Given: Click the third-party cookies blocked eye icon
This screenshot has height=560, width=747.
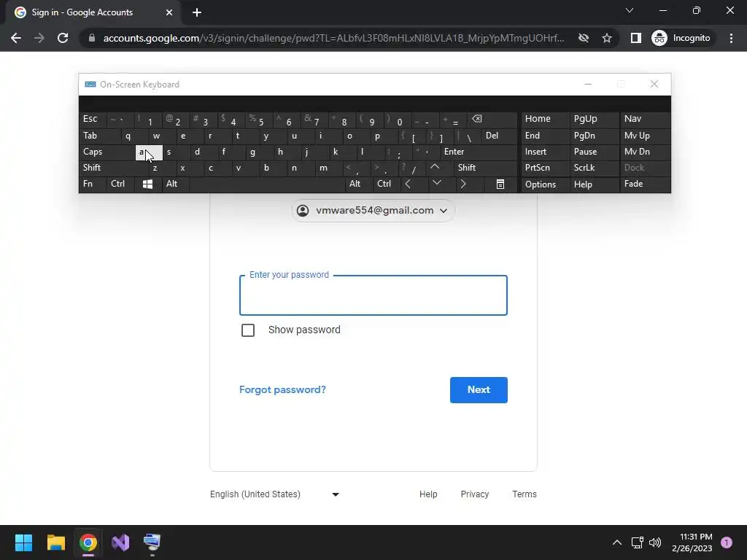Looking at the screenshot, I should [583, 38].
